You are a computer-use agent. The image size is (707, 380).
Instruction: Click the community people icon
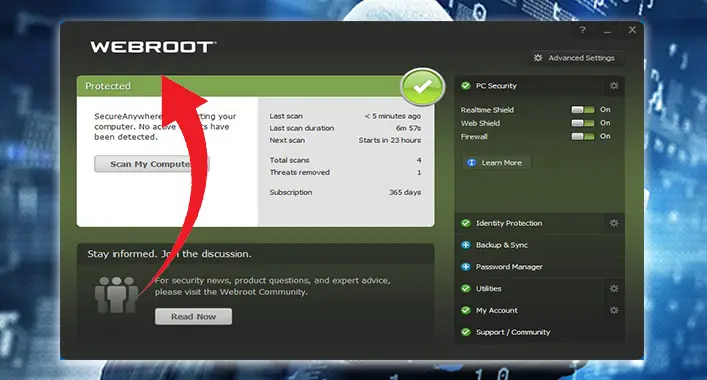(116, 295)
